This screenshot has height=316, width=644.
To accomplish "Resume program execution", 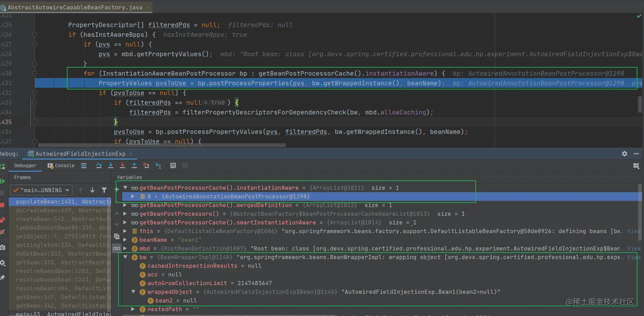I will [x=2, y=181].
